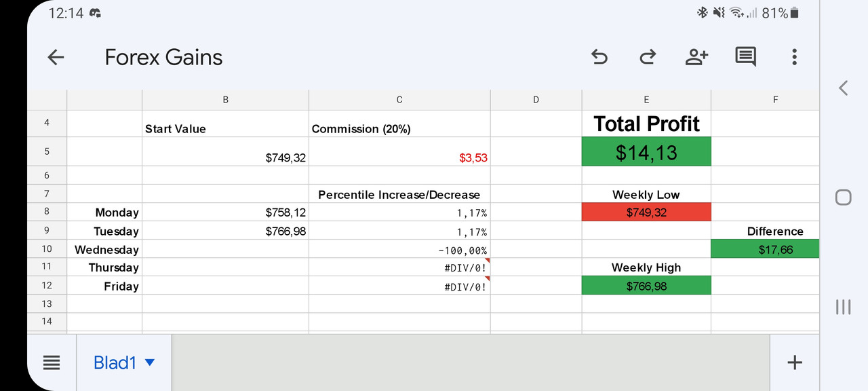Screen dimensions: 868x391
Task: Tap the back arrow next to Forex Gains
Action: pyautogui.click(x=56, y=57)
